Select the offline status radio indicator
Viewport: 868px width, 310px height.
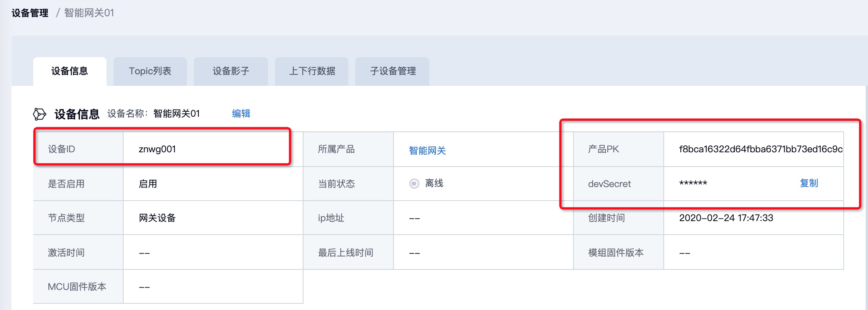pyautogui.click(x=414, y=184)
